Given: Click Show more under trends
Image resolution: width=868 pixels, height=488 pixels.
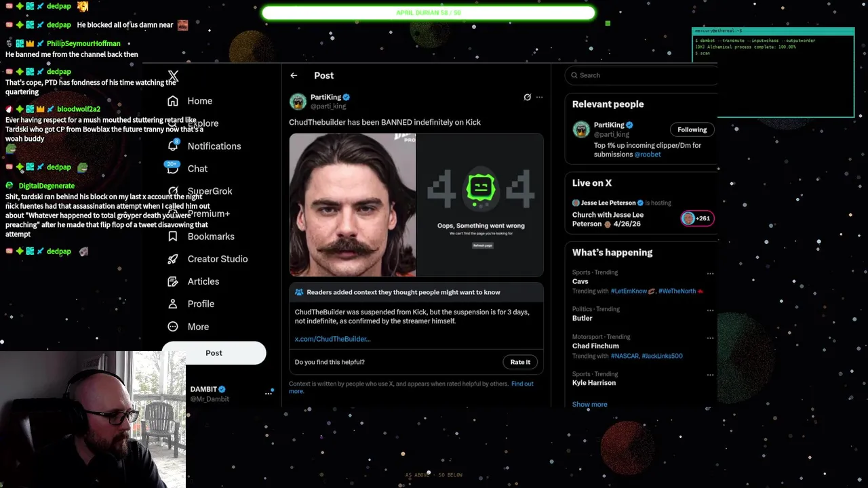Looking at the screenshot, I should (589, 405).
